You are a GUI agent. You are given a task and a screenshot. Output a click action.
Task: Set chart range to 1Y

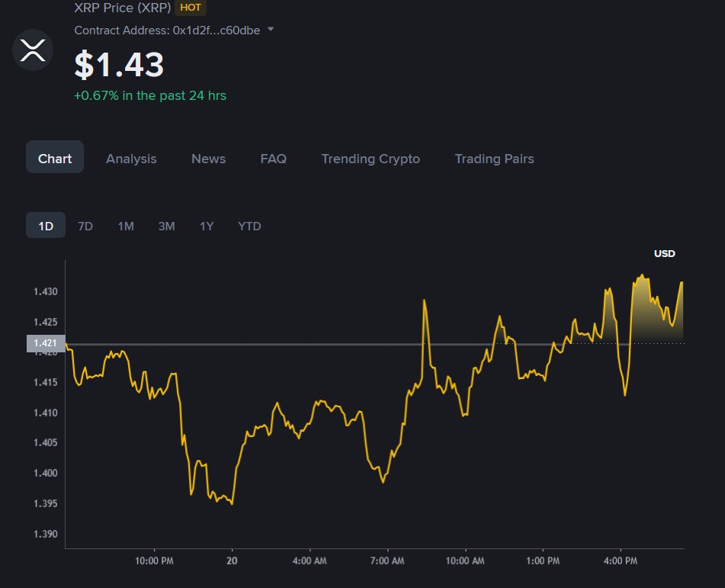pyautogui.click(x=207, y=226)
